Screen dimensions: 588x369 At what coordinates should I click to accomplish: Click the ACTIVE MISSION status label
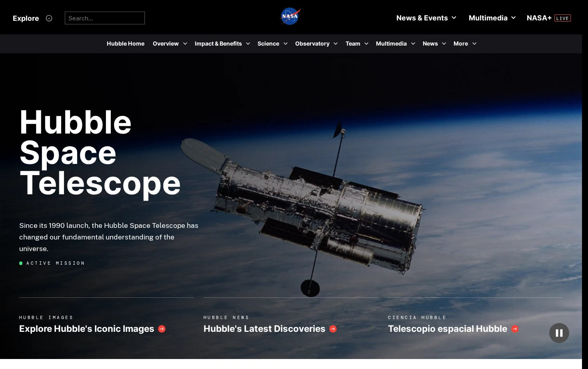pos(56,263)
